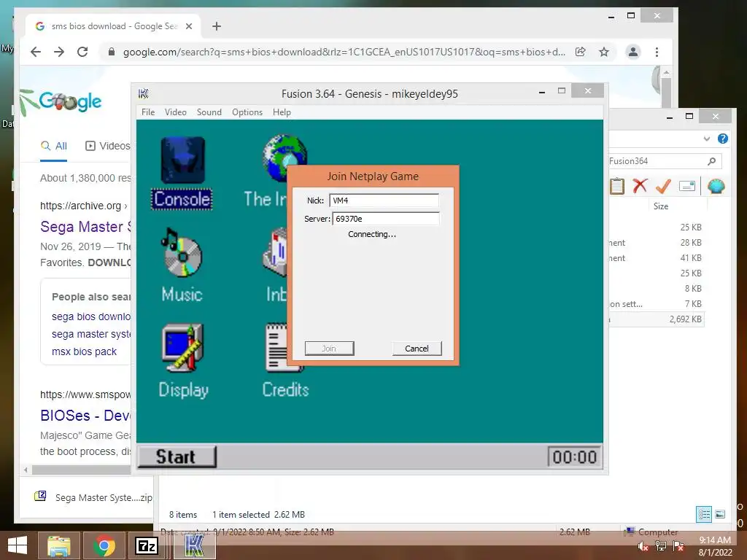Screen dimensions: 747x560
Task: Click the rename icon in Explorer ribbon
Action: tap(687, 186)
